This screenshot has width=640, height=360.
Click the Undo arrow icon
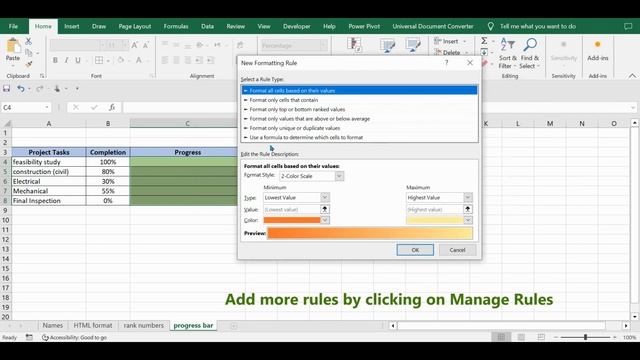21,89
